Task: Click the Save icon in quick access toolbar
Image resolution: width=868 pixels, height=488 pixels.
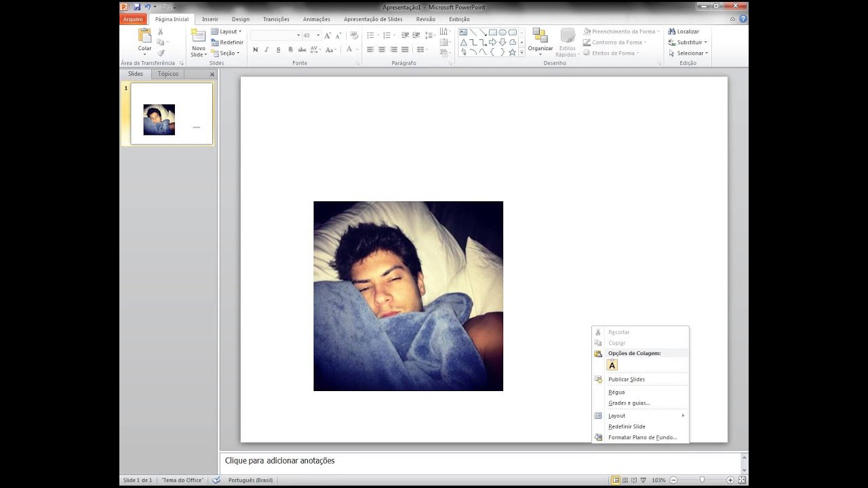Action: (x=137, y=7)
